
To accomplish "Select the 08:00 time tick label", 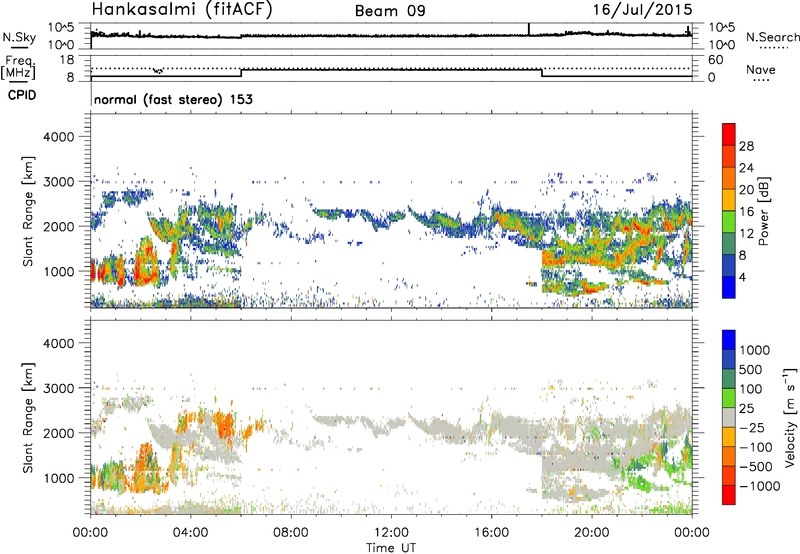I will click(290, 533).
